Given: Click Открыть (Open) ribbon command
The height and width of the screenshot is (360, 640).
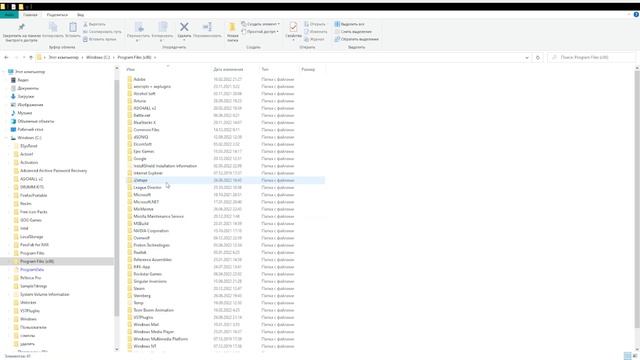Looking at the screenshot, I should [315, 24].
